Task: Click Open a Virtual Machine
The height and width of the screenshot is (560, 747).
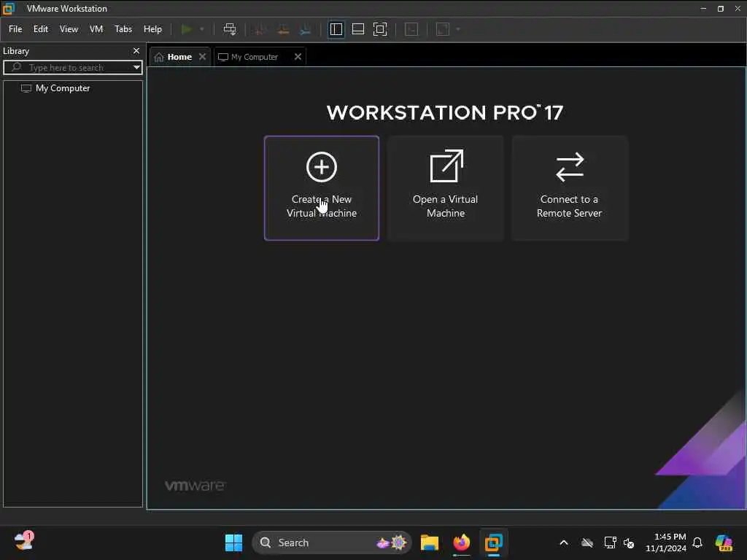Action: coord(446,188)
